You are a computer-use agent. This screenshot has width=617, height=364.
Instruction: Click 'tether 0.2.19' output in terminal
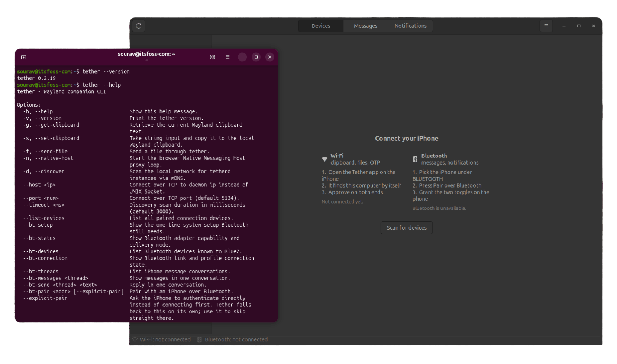click(36, 78)
